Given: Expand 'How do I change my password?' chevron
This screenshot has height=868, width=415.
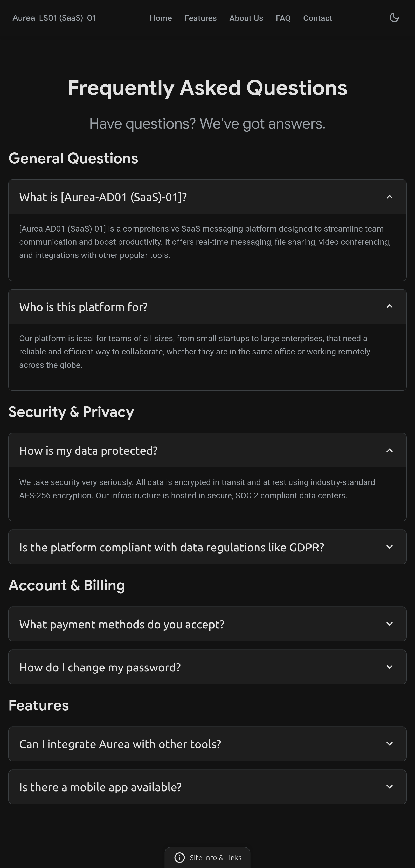Looking at the screenshot, I should click(x=389, y=667).
